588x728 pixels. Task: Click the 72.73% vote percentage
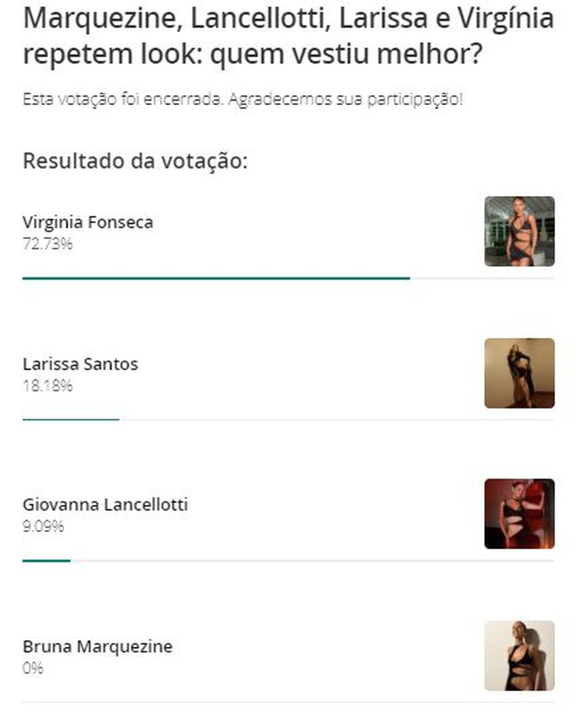point(47,244)
